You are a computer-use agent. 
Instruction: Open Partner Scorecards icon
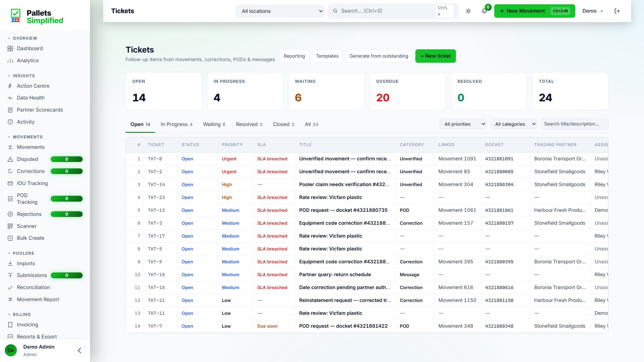pyautogui.click(x=10, y=110)
